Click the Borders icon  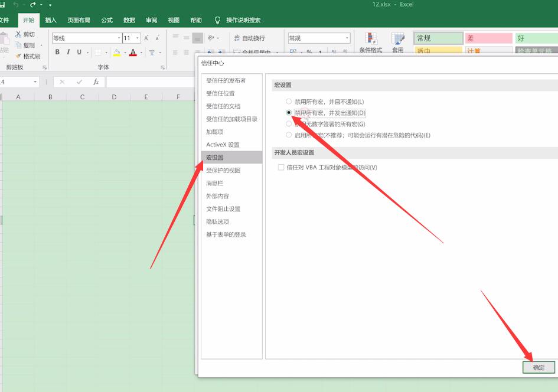[98, 53]
